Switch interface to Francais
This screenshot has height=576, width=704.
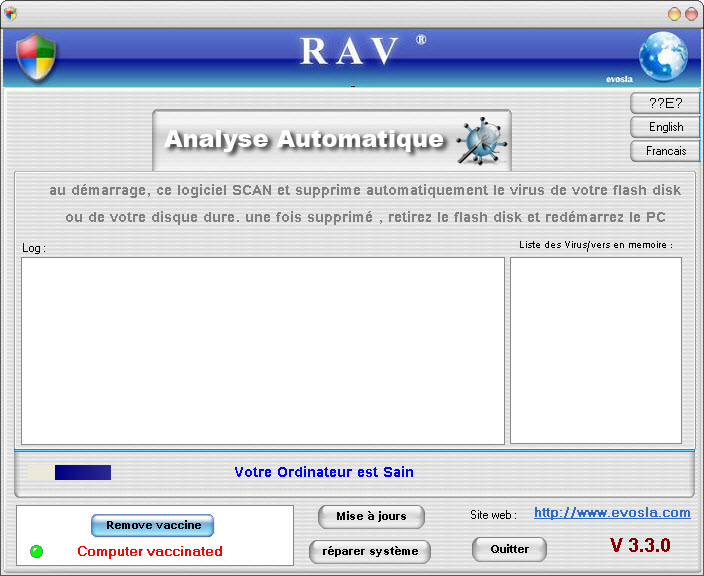665,151
